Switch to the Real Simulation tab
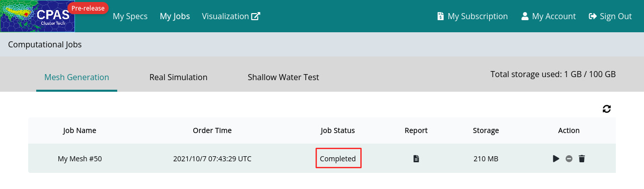This screenshot has width=644, height=189. [x=178, y=77]
